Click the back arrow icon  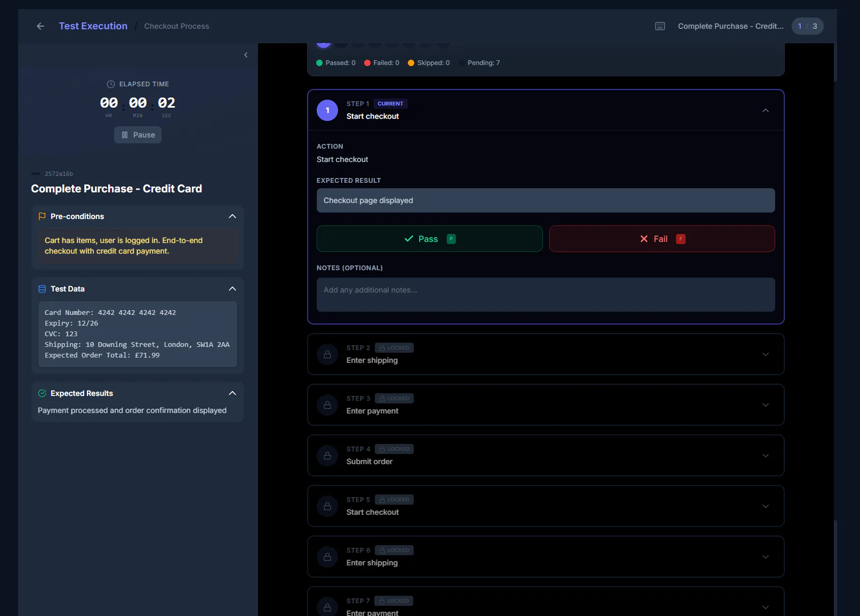click(x=41, y=26)
